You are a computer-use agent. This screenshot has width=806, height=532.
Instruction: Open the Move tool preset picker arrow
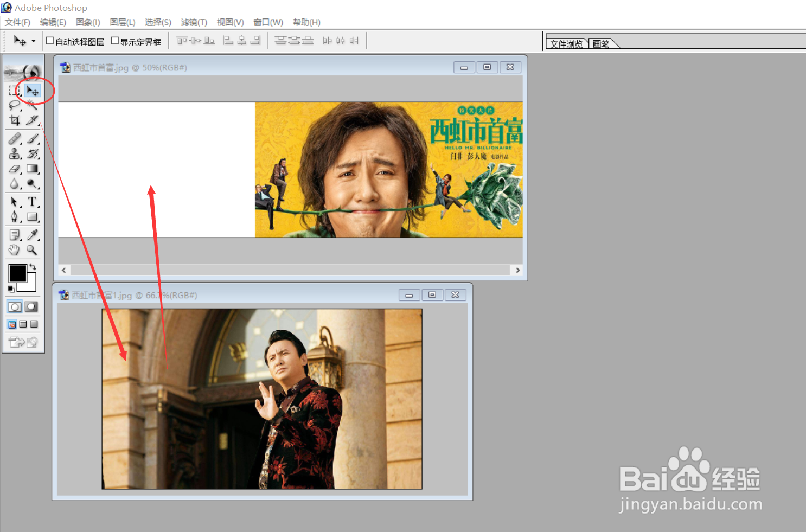(x=33, y=41)
